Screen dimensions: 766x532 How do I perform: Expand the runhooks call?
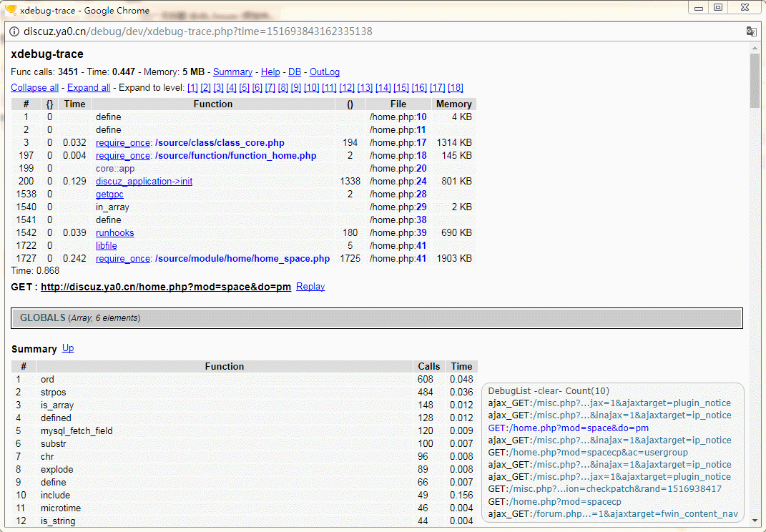coord(115,232)
